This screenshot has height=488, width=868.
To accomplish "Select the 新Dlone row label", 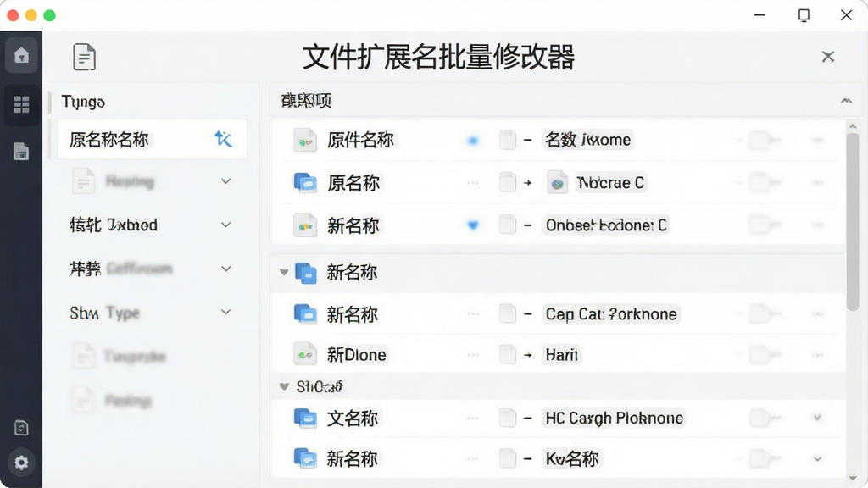I will click(x=357, y=354).
